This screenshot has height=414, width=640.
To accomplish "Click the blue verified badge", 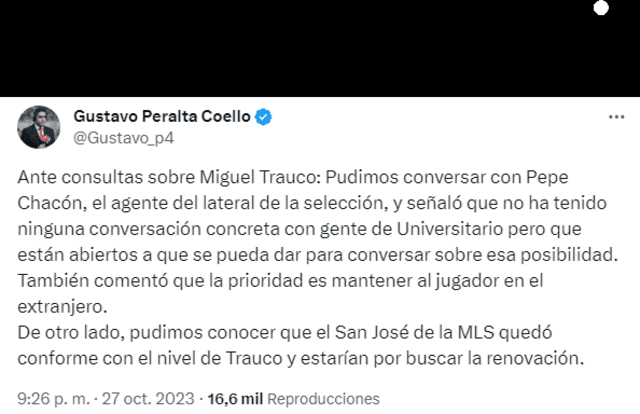I will pyautogui.click(x=263, y=117).
